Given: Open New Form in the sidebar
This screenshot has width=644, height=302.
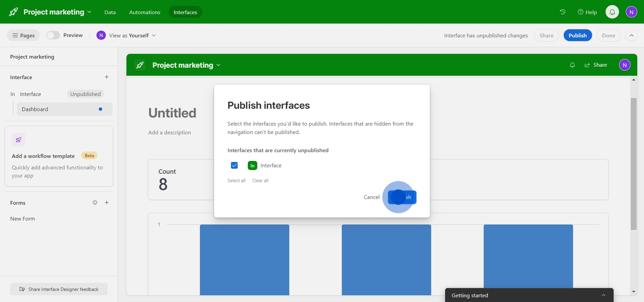Looking at the screenshot, I should point(23,219).
